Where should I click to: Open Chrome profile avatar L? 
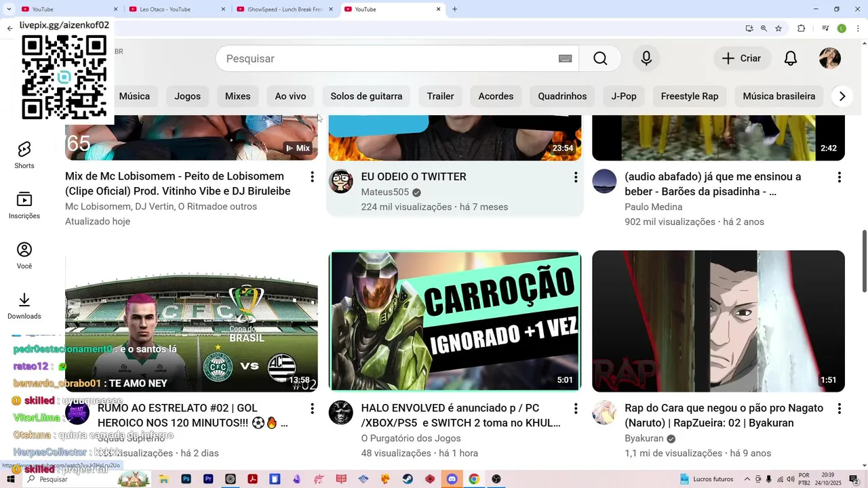[842, 28]
